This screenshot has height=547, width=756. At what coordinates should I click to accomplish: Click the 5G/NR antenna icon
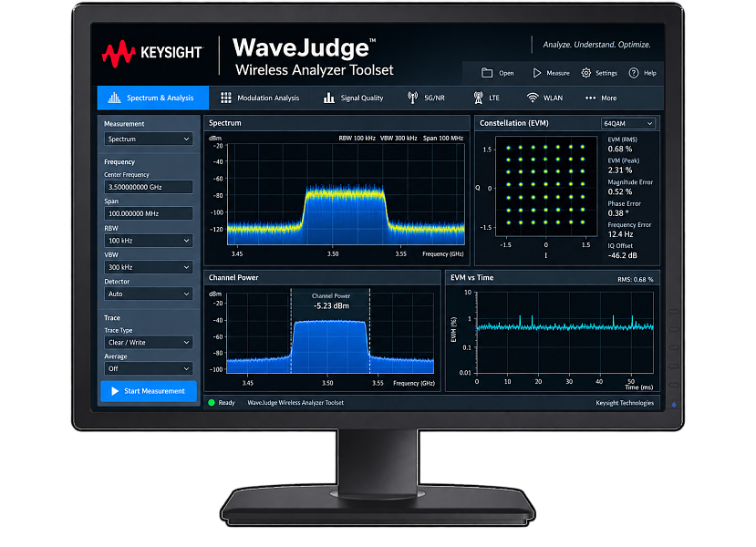(x=413, y=98)
